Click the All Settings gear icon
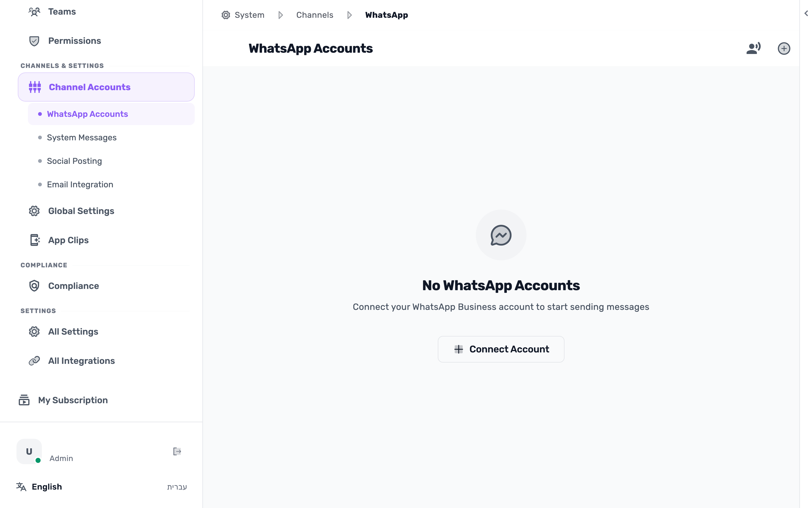 coord(34,332)
